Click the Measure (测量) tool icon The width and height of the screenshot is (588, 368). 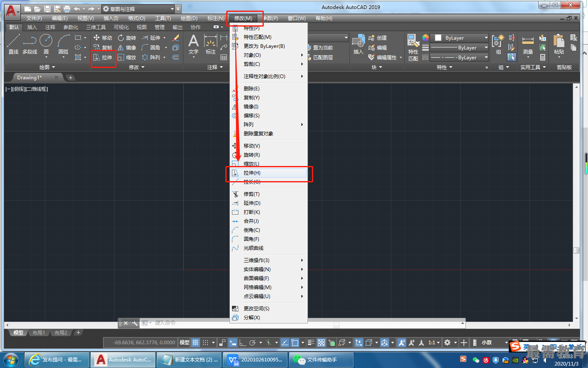pos(528,44)
